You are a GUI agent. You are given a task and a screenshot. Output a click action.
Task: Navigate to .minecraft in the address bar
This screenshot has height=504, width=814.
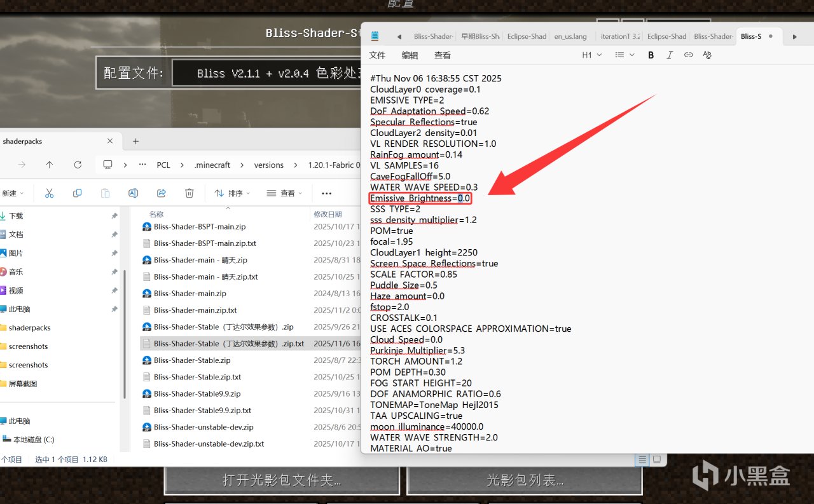[x=212, y=165]
